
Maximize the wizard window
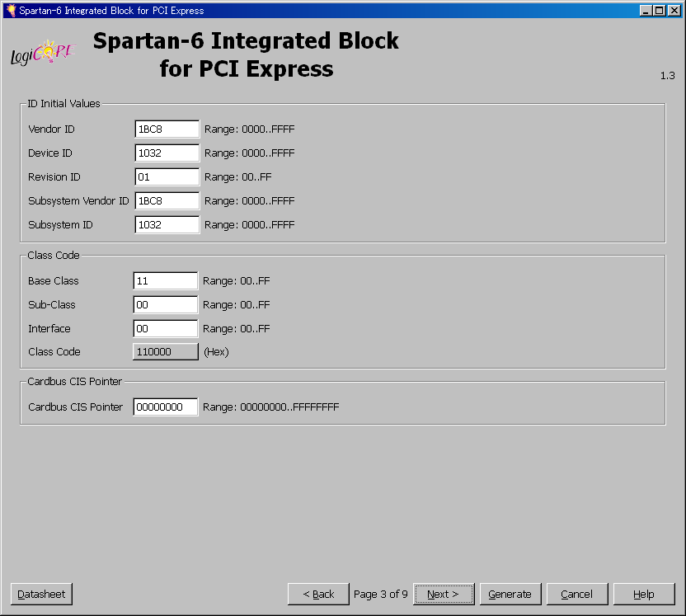coord(660,10)
